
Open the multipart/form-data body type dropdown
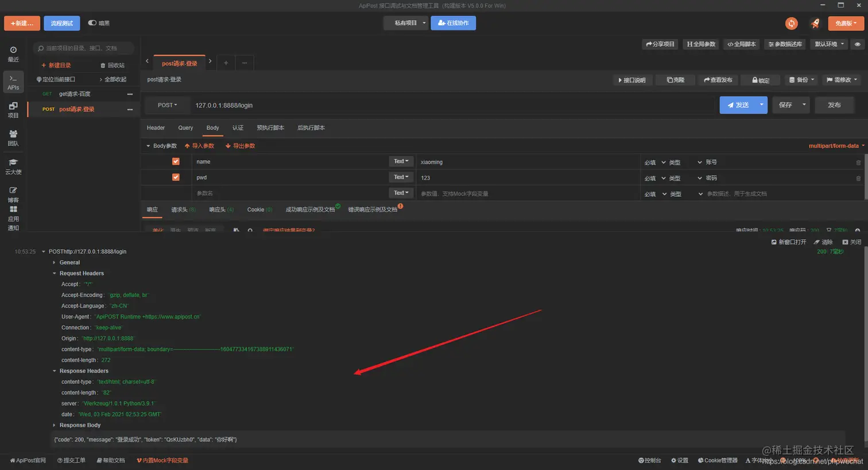tap(836, 146)
